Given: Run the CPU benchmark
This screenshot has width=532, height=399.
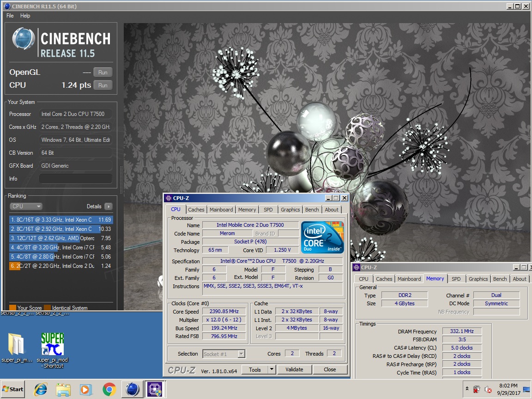Looking at the screenshot, I should coord(103,85).
